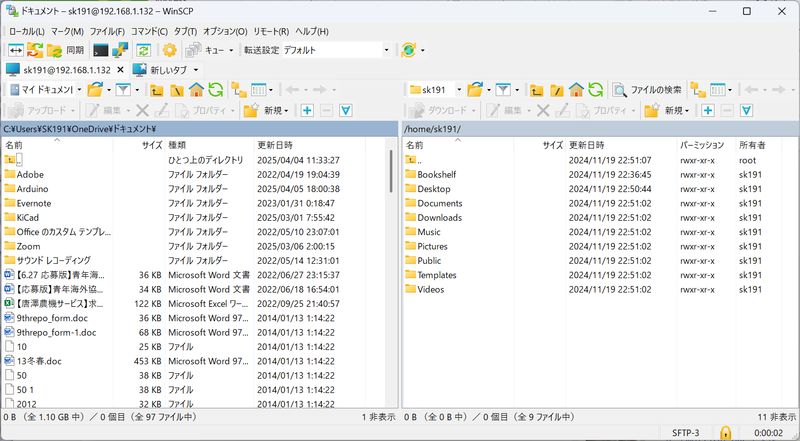Open the オプション(O) menu
Screen dimensions: 800x441
coord(225,31)
